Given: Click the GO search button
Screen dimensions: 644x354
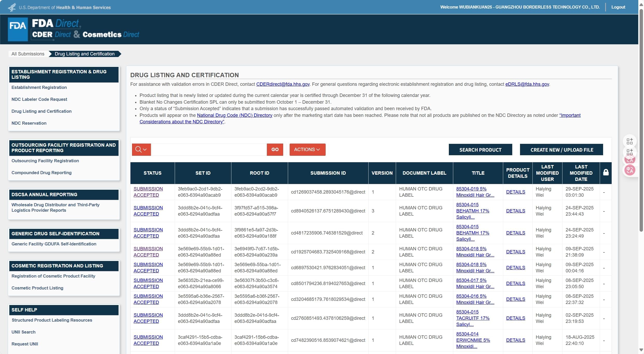Looking at the screenshot, I should [275, 150].
